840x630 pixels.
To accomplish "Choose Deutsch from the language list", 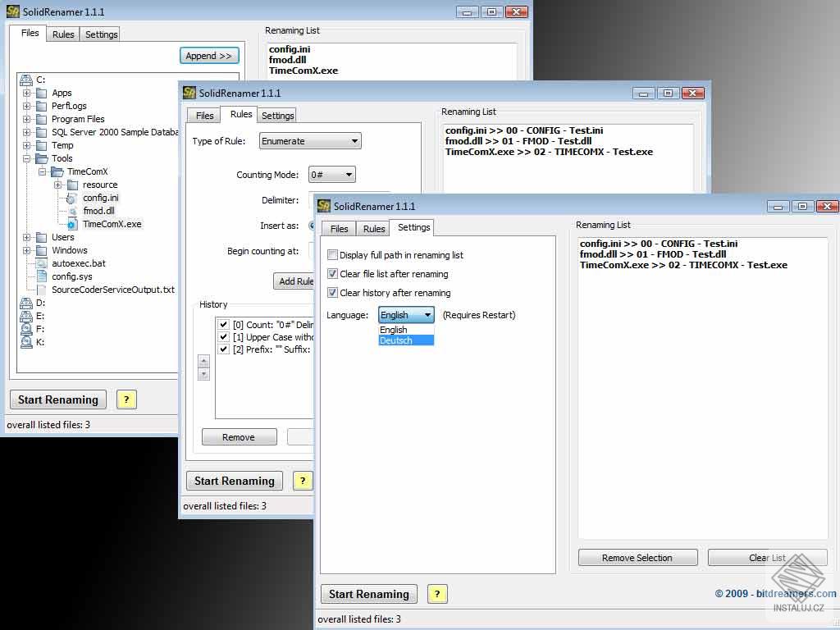I will (406, 340).
